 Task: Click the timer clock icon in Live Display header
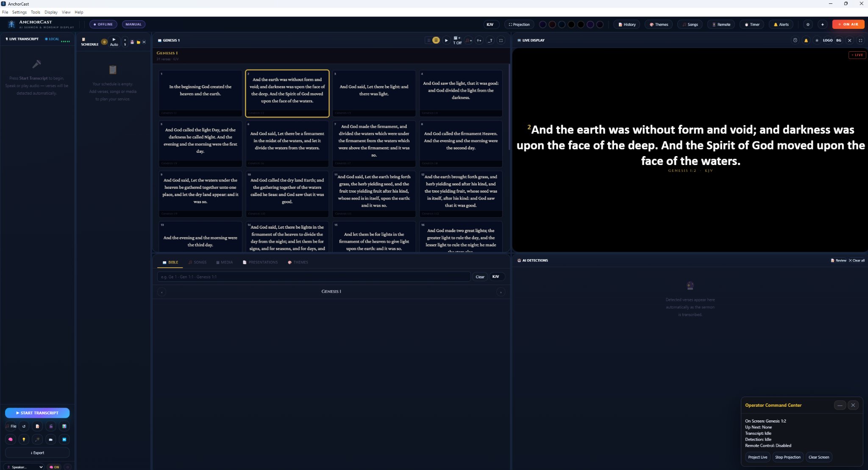coord(796,40)
